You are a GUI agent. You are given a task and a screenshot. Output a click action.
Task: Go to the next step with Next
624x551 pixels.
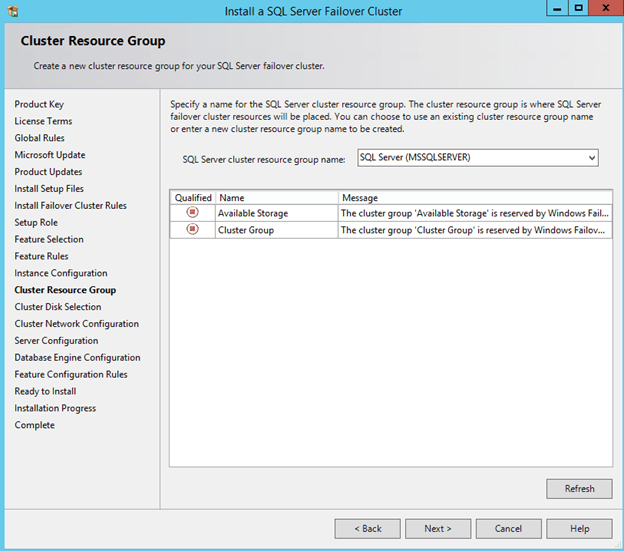coord(437,528)
